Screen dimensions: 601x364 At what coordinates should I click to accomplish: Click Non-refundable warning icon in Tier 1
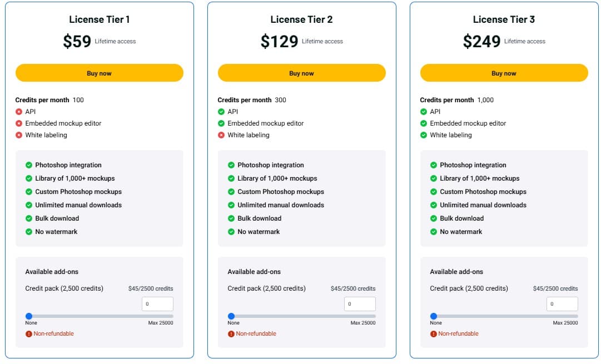tap(29, 334)
